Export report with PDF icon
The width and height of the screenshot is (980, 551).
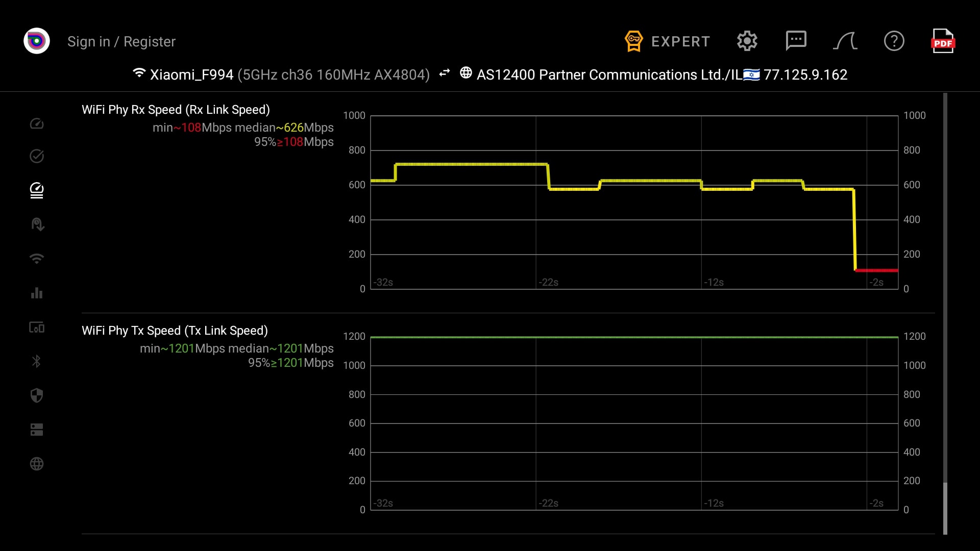tap(942, 41)
